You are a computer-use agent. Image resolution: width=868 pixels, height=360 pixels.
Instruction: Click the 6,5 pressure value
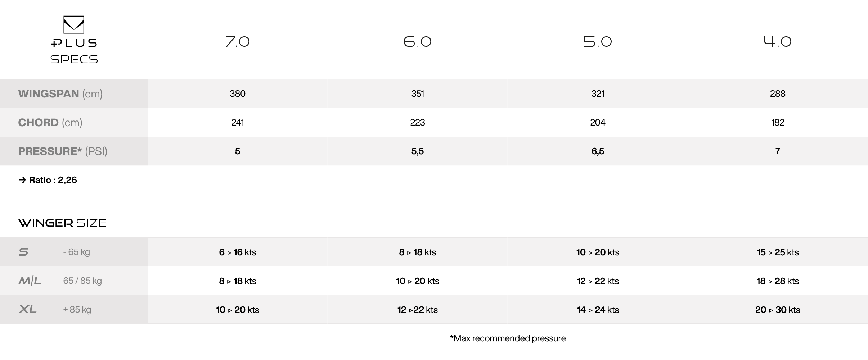pos(598,151)
